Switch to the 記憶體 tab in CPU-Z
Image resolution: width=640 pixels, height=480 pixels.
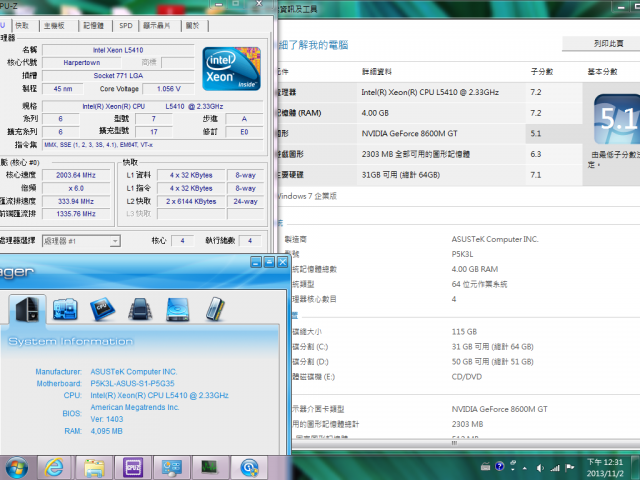coord(93,25)
